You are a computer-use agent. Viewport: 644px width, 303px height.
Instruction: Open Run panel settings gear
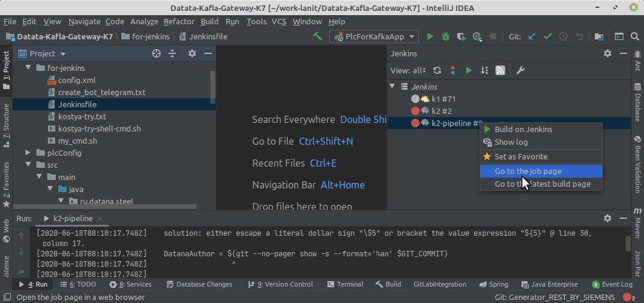[x=608, y=218]
